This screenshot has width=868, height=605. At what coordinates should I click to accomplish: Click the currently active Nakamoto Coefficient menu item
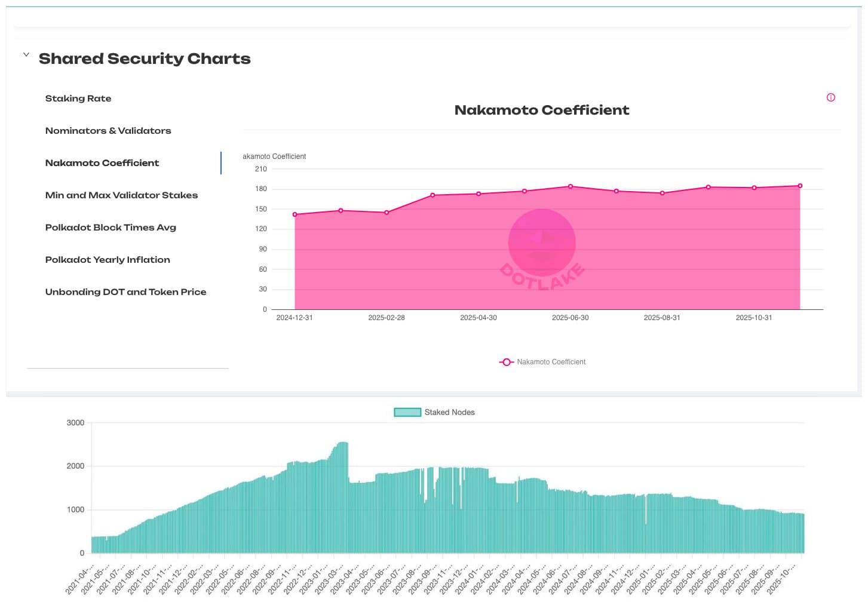(x=102, y=163)
